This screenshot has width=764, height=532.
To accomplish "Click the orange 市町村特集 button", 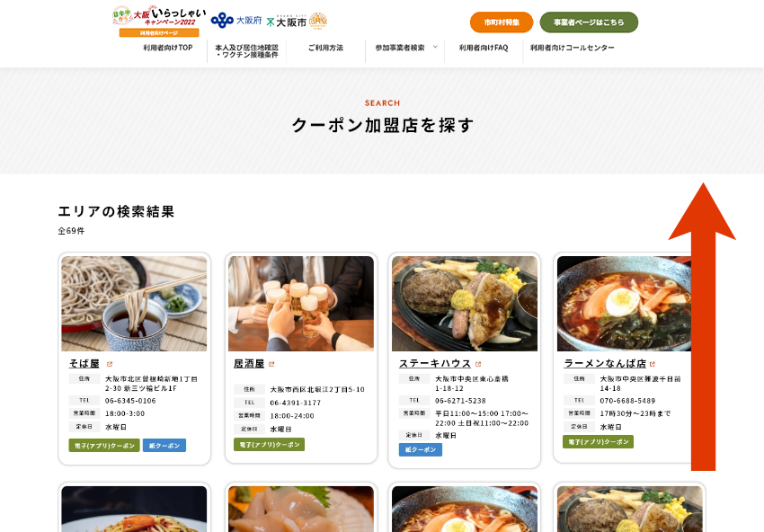I will click(502, 22).
